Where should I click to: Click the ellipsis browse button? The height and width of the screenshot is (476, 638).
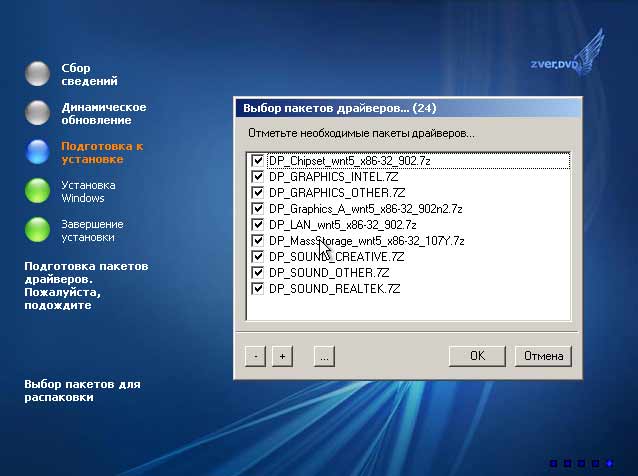322,356
